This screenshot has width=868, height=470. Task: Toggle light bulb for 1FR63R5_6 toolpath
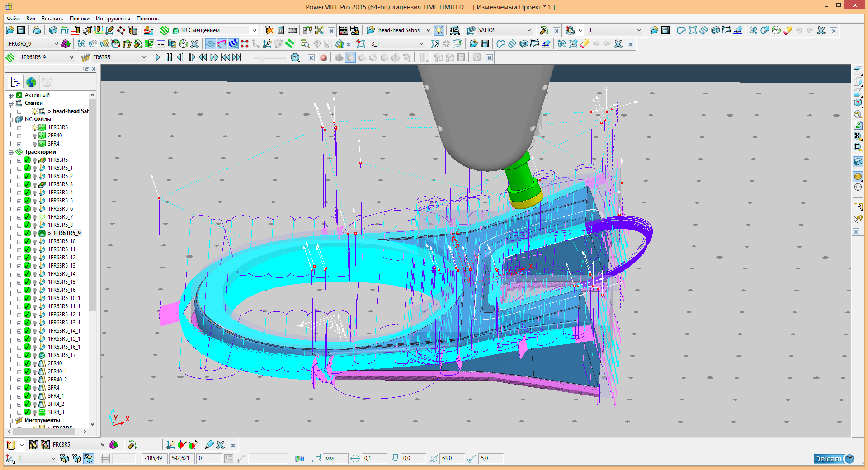(35, 209)
